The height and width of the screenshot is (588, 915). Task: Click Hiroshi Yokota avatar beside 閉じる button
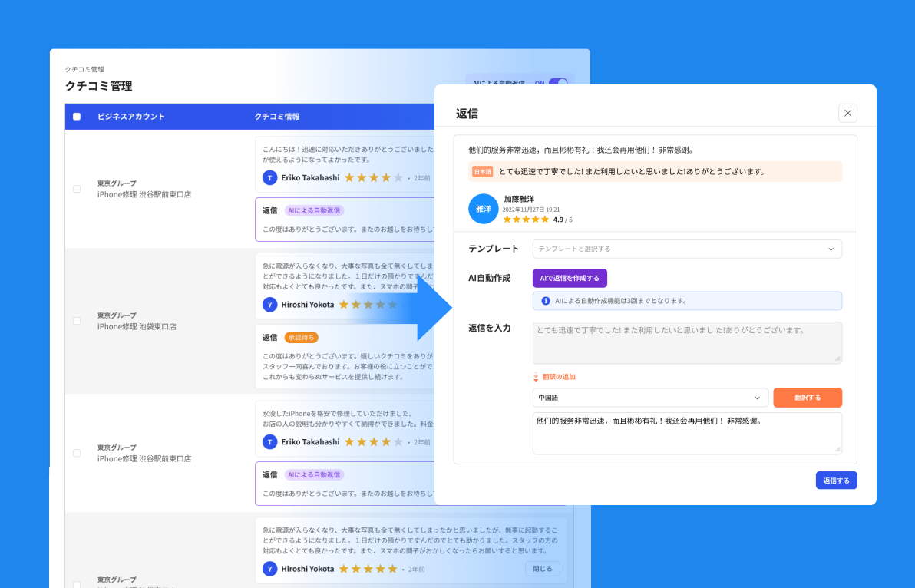click(269, 569)
